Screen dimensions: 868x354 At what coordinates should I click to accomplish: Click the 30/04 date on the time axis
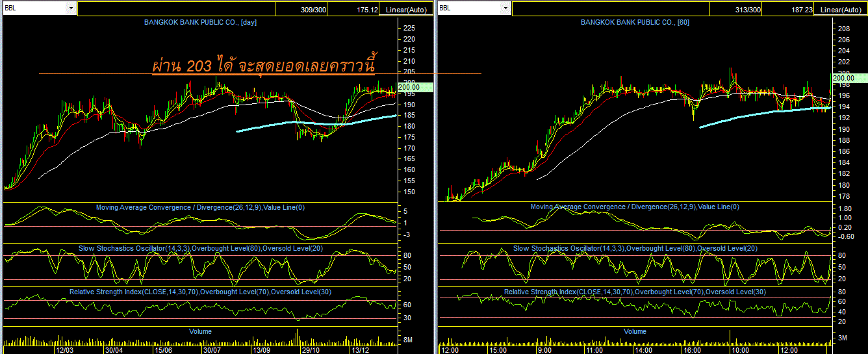coord(114,350)
